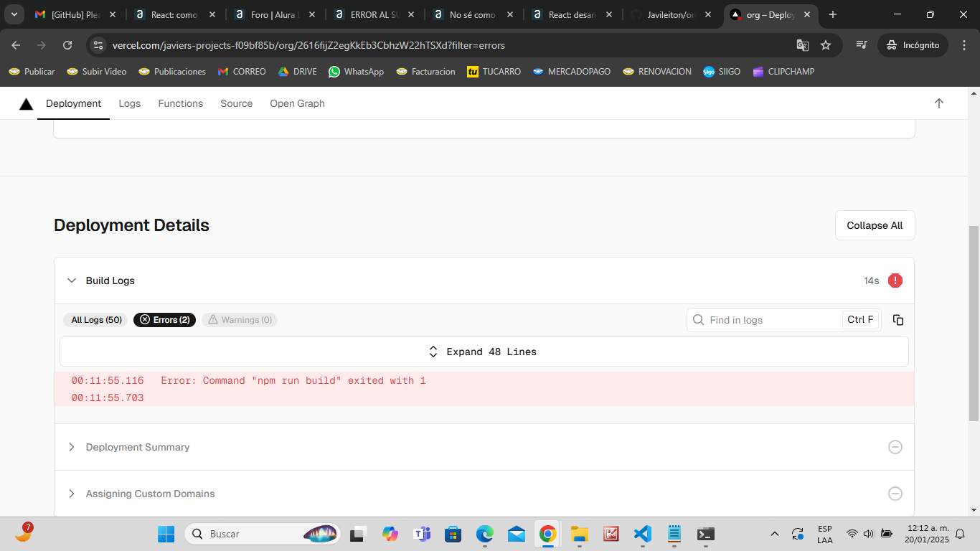Click the red error status icon in Build Logs
Image resolution: width=980 pixels, height=551 pixels.
[895, 281]
